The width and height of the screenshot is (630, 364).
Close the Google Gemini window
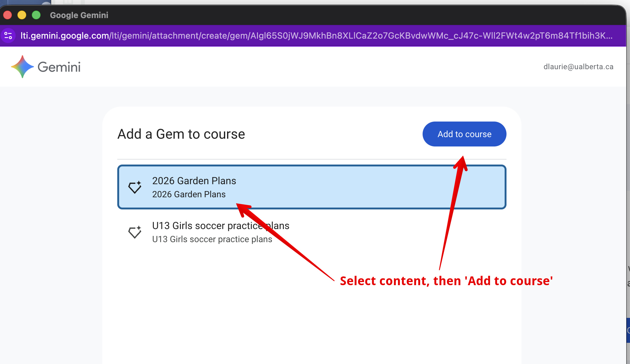click(7, 15)
